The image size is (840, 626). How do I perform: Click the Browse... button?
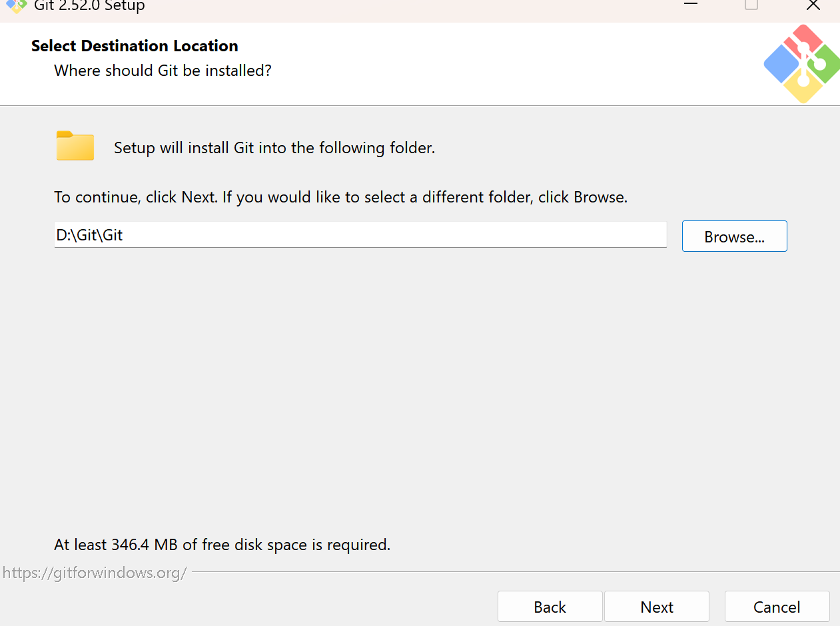(x=734, y=236)
